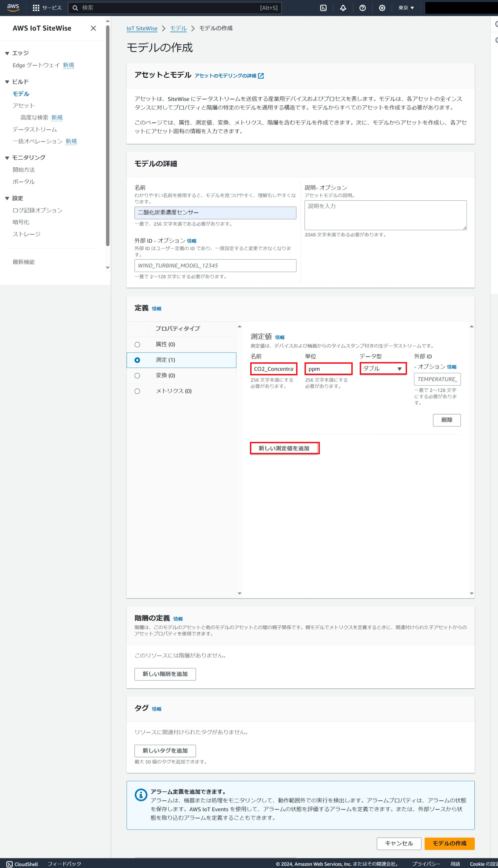Collapse the 設定 sidebar section
This screenshot has height=868, width=498.
pyautogui.click(x=7, y=199)
